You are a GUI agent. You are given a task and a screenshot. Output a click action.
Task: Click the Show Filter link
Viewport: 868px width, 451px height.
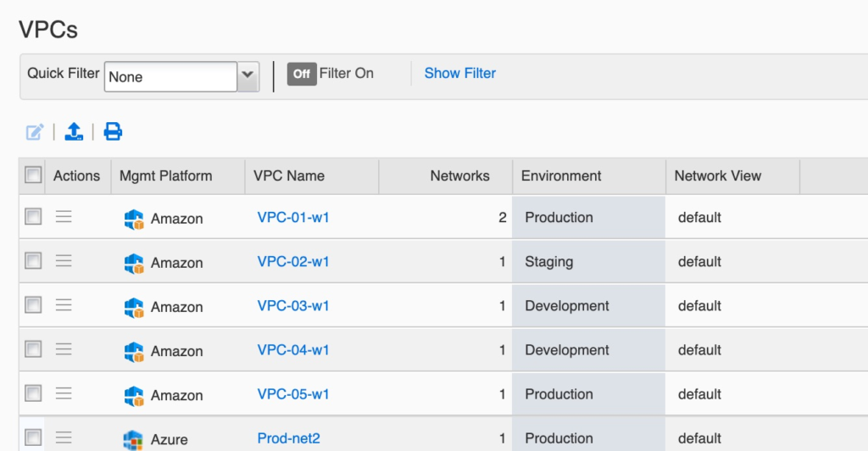(x=460, y=74)
